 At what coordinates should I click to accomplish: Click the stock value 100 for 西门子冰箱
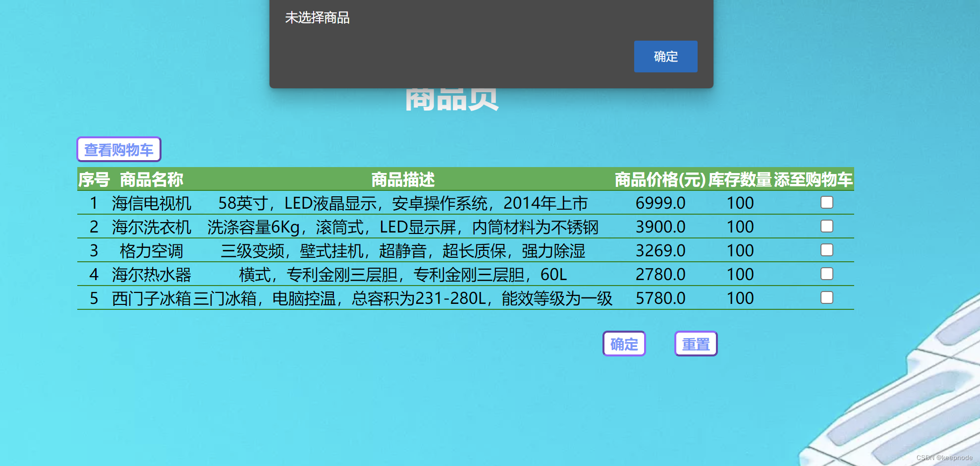(740, 298)
